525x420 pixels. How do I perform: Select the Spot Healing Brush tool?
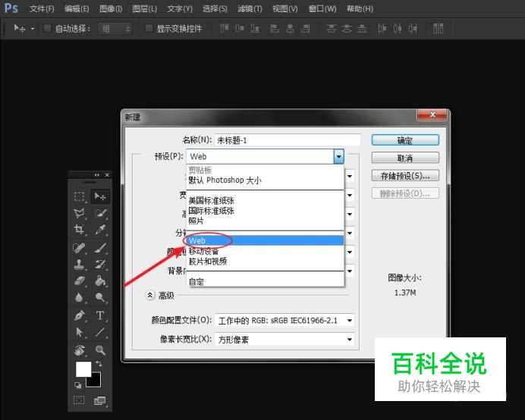click(x=79, y=248)
